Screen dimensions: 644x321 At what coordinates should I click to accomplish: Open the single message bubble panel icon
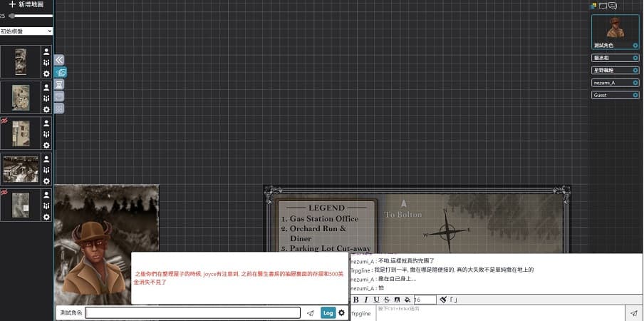(603, 6)
